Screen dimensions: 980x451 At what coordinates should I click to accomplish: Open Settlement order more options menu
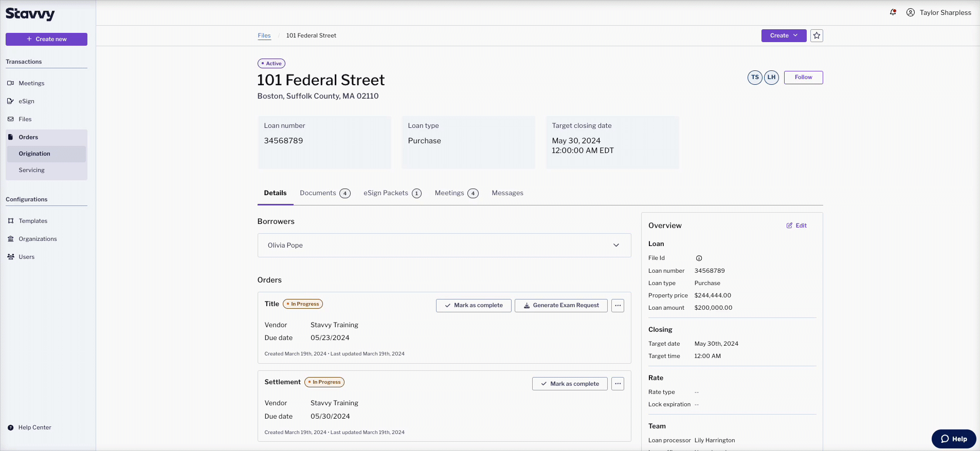(x=618, y=384)
